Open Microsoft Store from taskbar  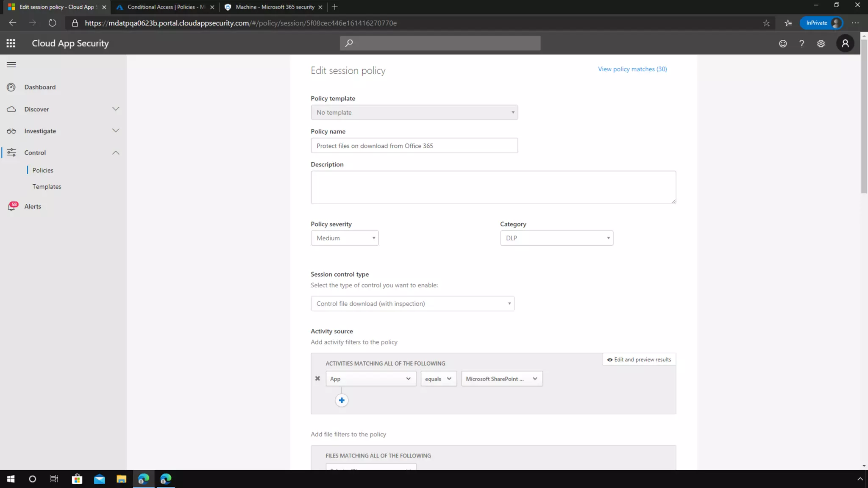77,479
